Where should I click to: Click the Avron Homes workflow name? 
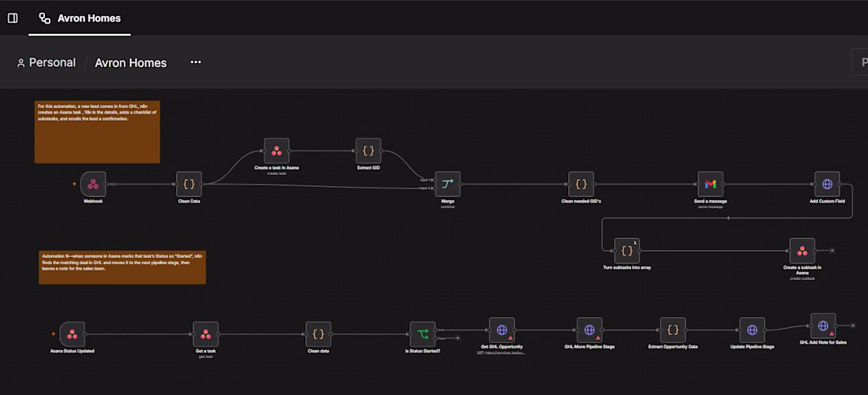pos(131,63)
